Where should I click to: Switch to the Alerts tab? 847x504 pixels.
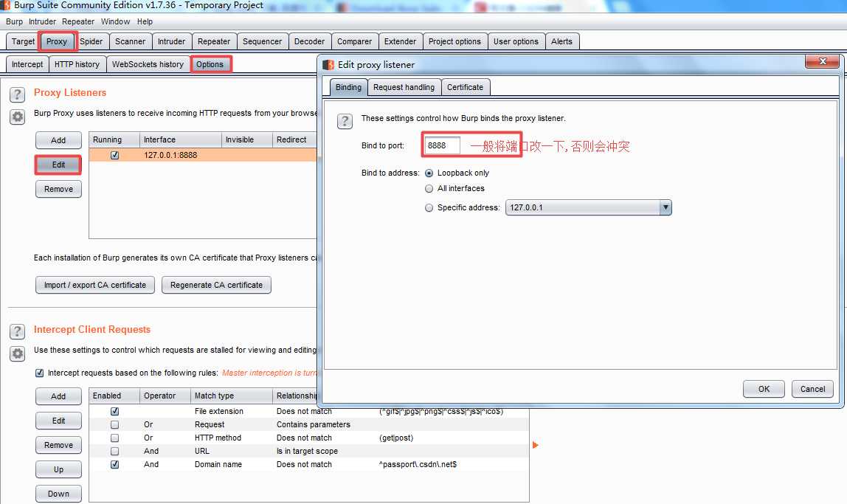point(561,41)
